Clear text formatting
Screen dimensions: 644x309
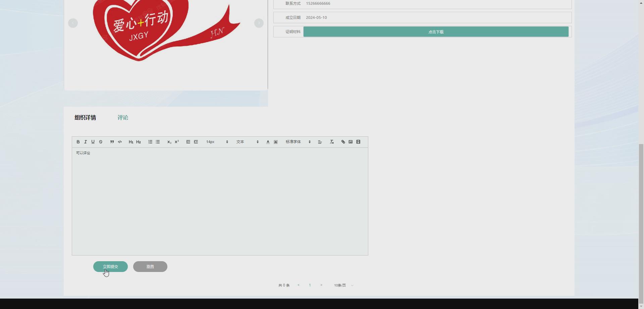point(332,142)
